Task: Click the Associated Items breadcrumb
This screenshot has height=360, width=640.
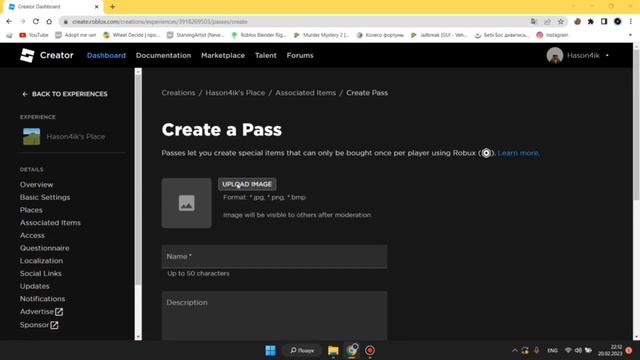Action: point(305,93)
